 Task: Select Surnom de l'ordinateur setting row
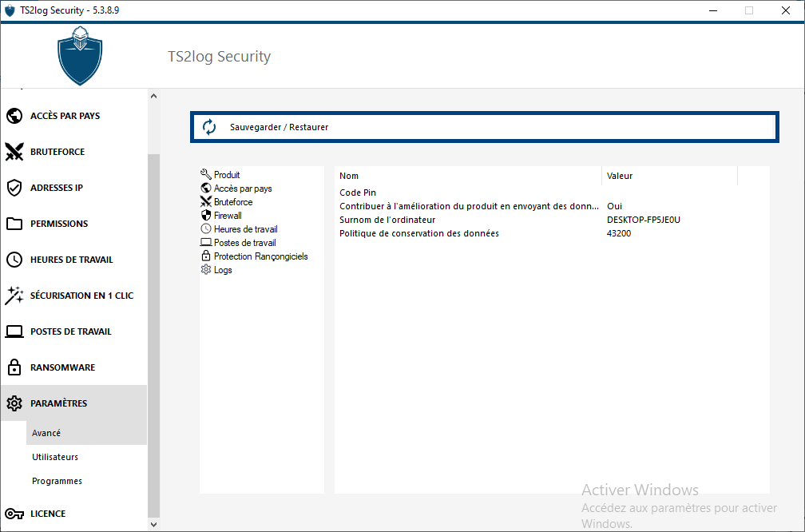coord(552,220)
